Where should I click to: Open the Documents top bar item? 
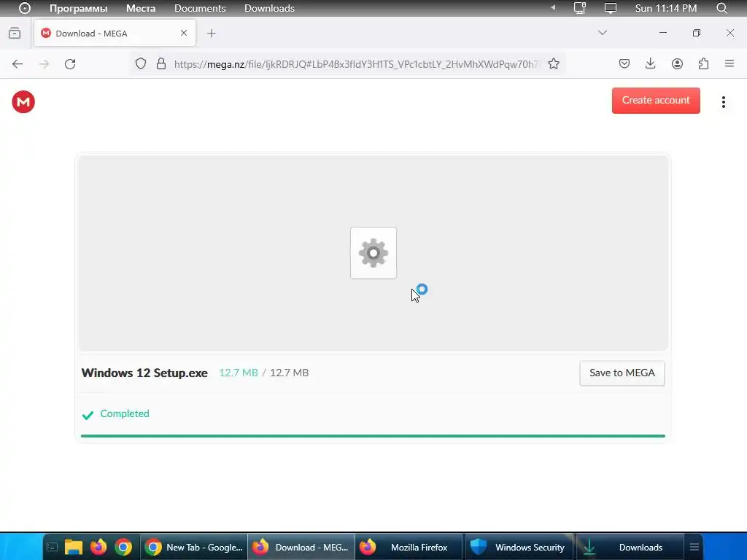tap(200, 8)
